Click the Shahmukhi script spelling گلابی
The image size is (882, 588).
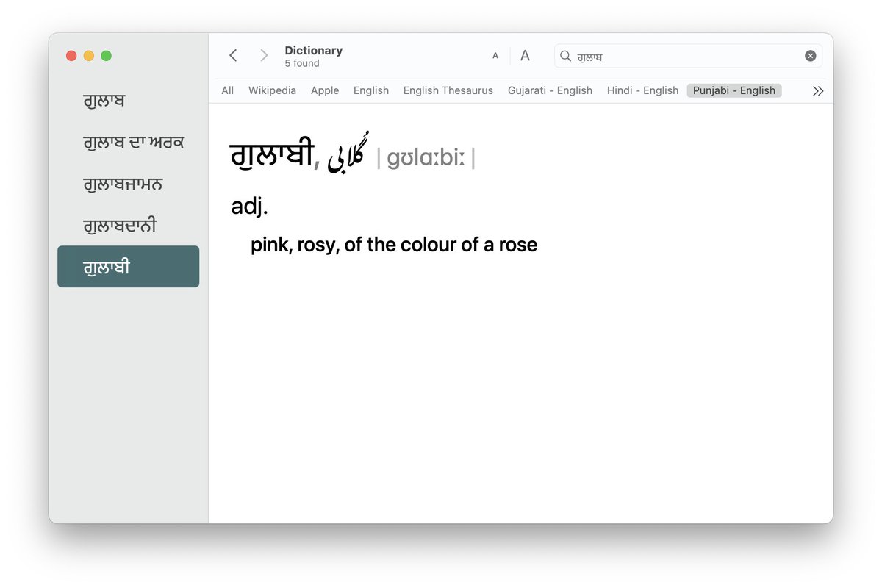[348, 153]
